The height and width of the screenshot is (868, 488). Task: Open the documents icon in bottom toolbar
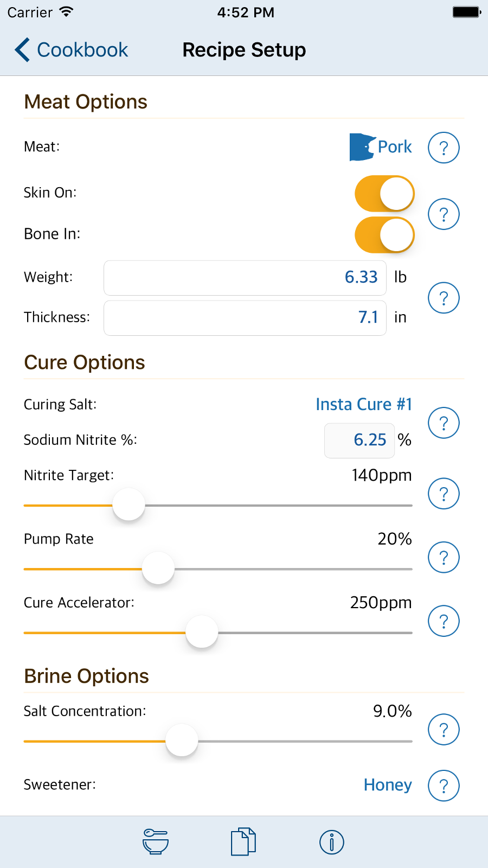coord(243,842)
